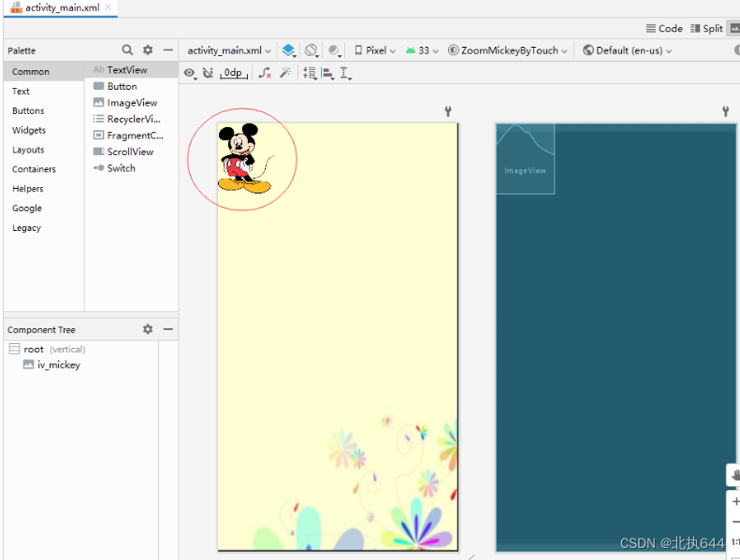The image size is (740, 560).
Task: Select Containers palette category
Action: pyautogui.click(x=44, y=169)
